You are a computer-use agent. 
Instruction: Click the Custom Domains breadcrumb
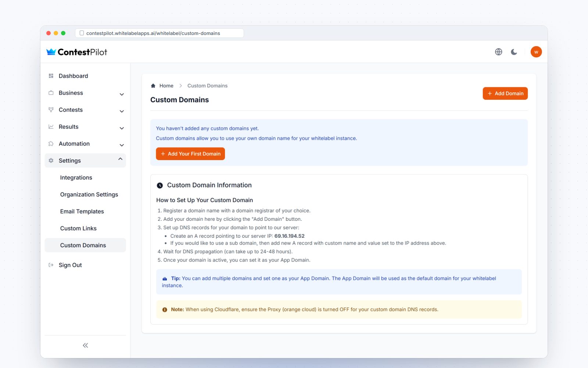tap(207, 86)
